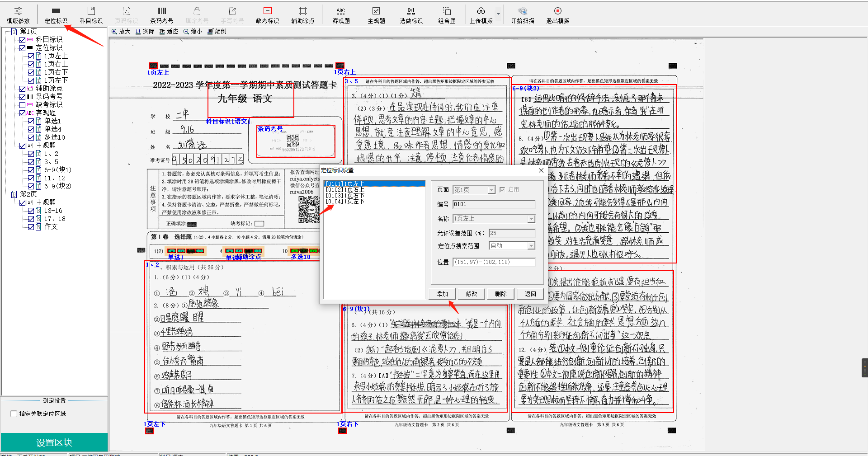Uncheck the 作文 tree checkbox
The width and height of the screenshot is (868, 456).
coord(31,227)
